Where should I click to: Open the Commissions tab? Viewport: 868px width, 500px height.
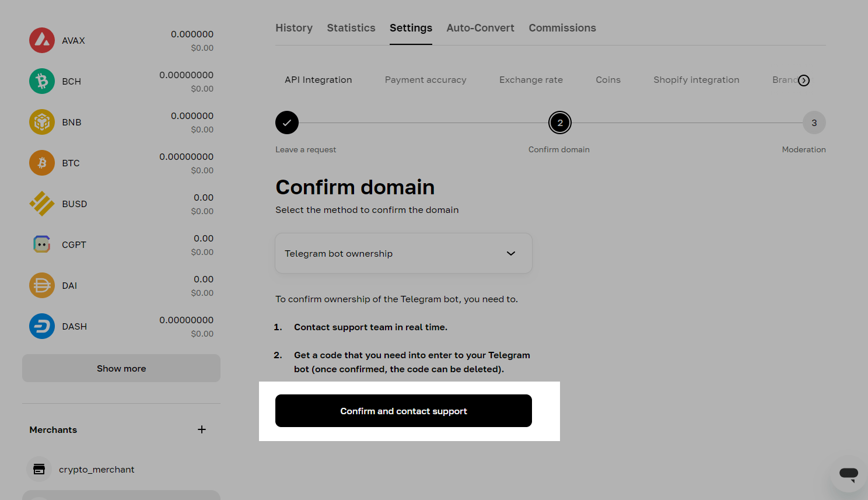pos(562,28)
